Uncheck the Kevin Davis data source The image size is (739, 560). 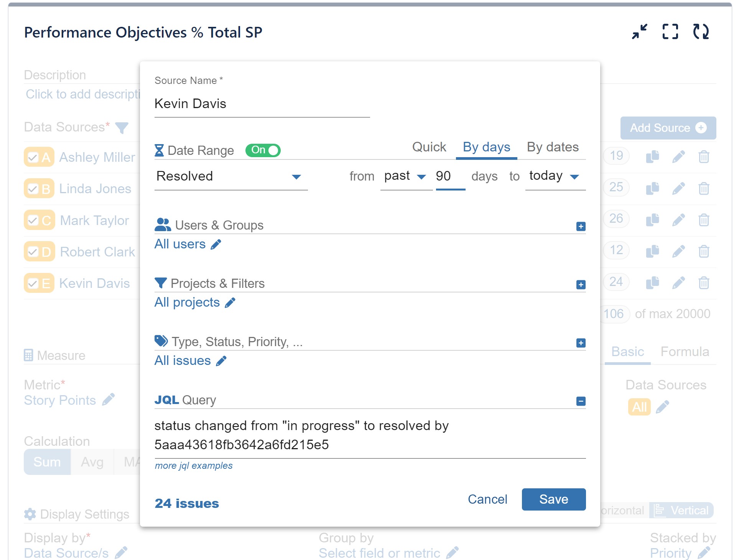pyautogui.click(x=34, y=283)
